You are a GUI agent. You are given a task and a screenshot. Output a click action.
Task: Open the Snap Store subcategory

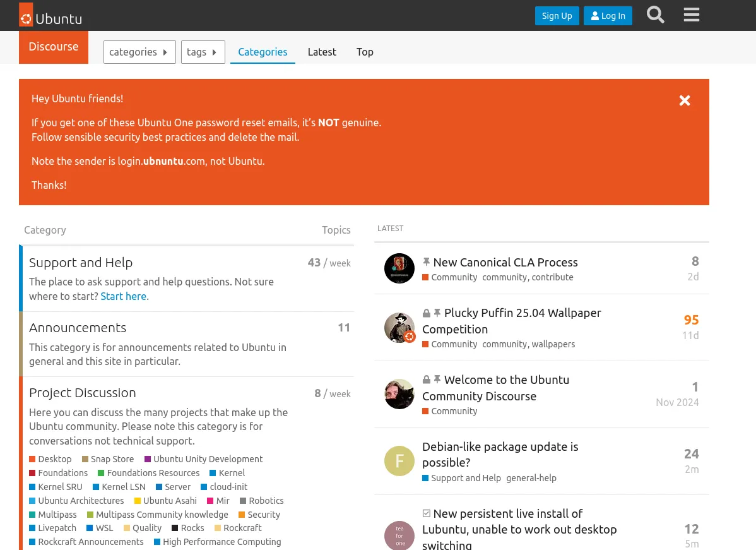[112, 459]
